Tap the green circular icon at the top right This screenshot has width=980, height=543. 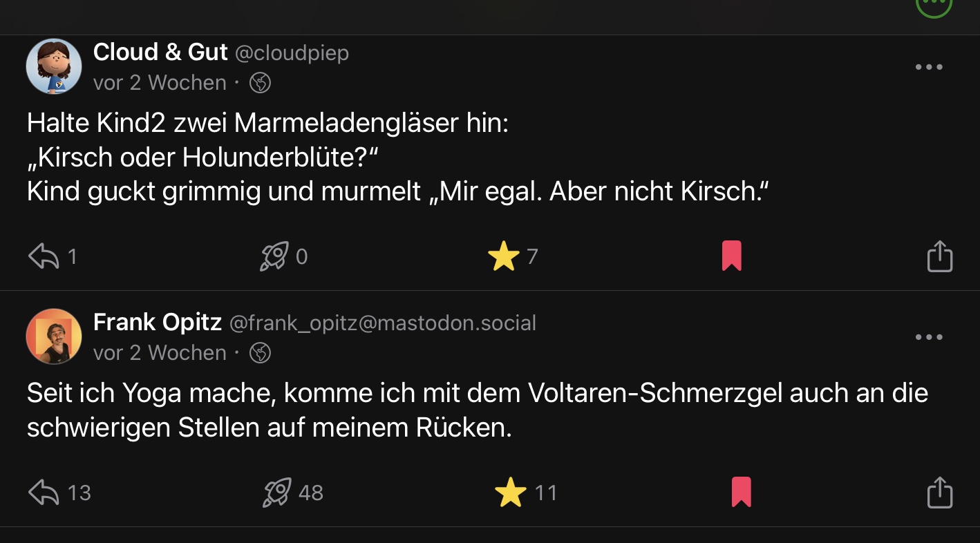click(933, 6)
